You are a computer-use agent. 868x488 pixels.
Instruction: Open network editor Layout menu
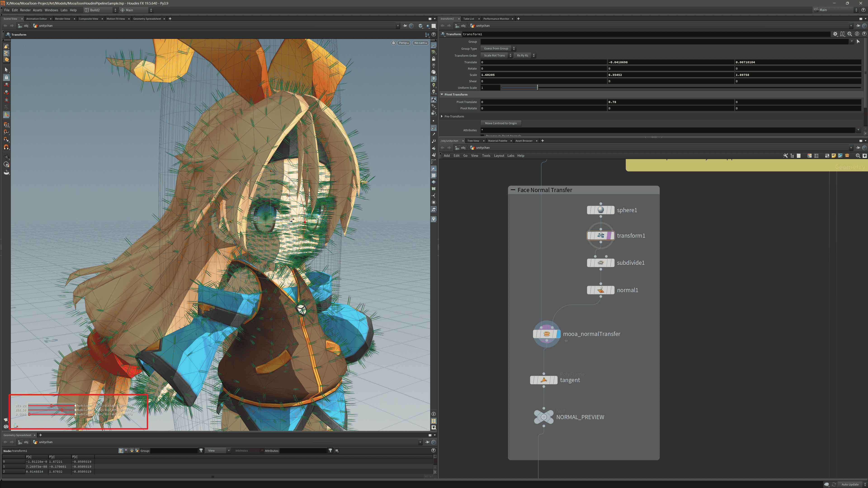[x=499, y=156]
